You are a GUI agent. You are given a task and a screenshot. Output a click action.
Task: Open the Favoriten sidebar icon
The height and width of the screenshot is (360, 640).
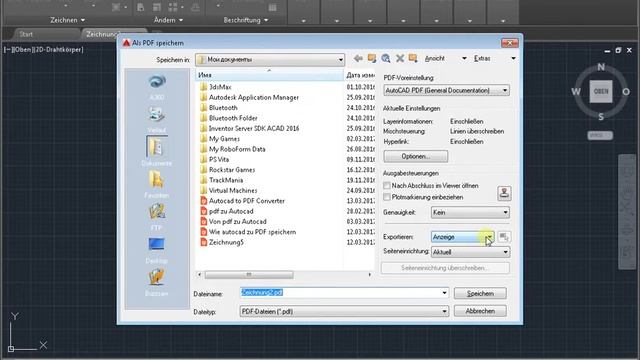(157, 184)
